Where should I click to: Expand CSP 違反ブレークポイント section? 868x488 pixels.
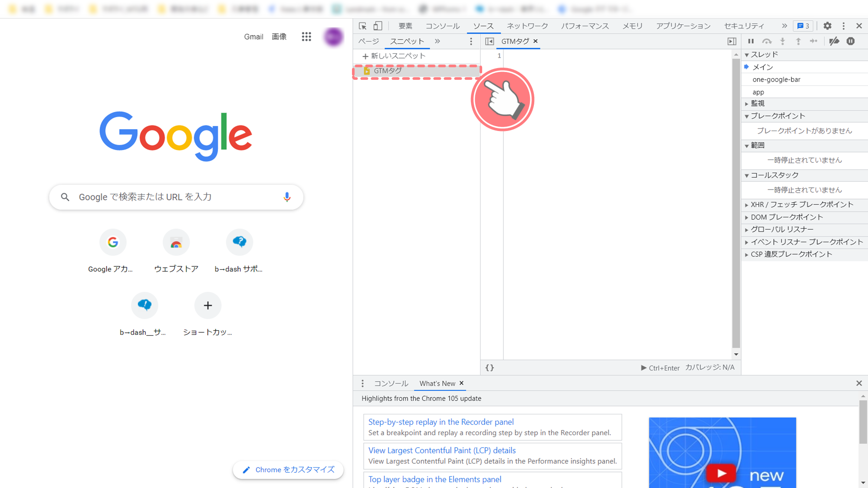point(805,255)
